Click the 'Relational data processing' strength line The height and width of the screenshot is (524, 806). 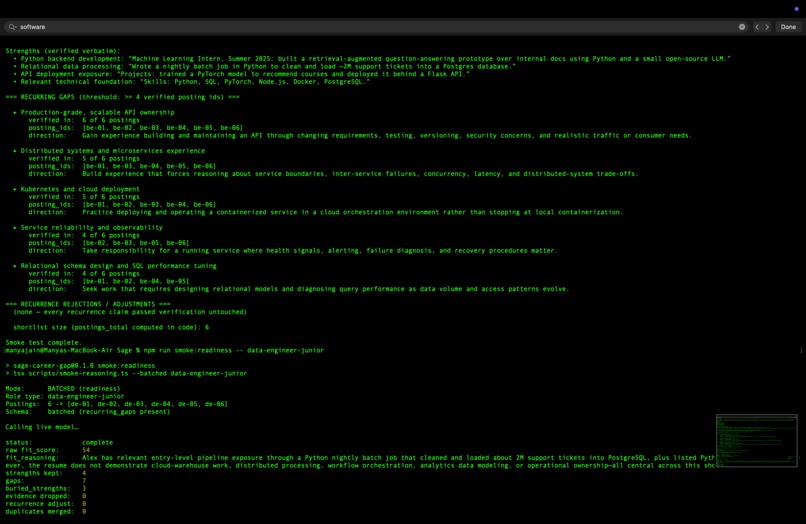click(264, 66)
